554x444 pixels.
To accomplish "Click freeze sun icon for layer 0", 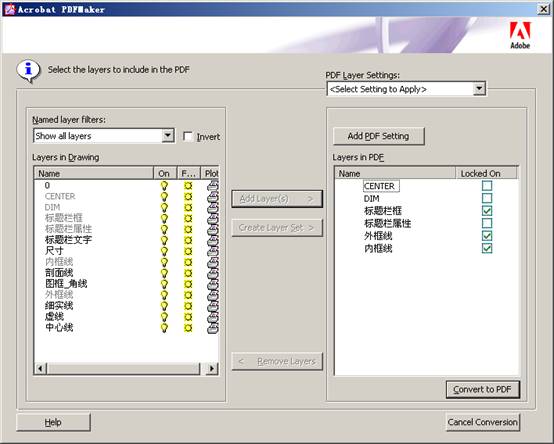I will point(188,185).
